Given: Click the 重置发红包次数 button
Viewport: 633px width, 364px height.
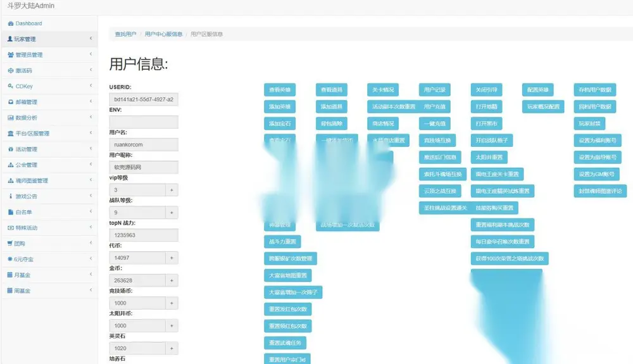Looking at the screenshot, I should (x=288, y=309).
